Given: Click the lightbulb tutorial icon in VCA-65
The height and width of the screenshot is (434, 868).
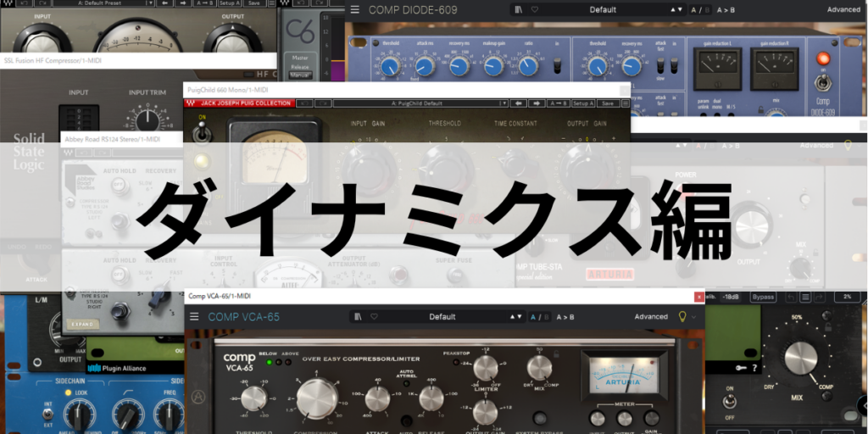Looking at the screenshot, I should [682, 317].
